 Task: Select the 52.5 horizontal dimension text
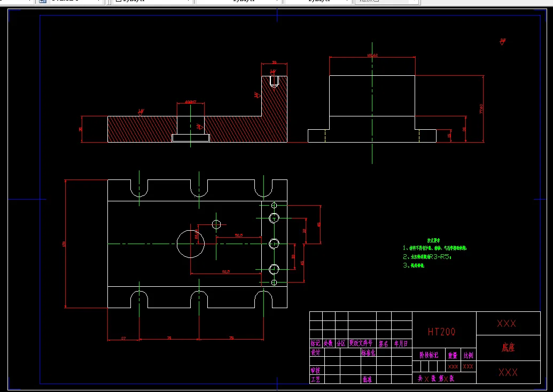[239, 235]
